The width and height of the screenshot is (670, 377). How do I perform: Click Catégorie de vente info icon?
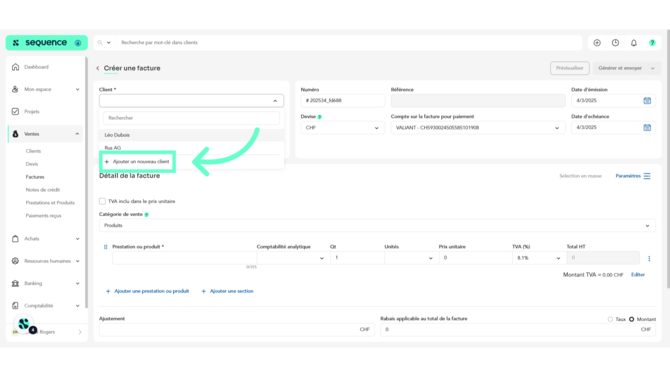coord(147,215)
